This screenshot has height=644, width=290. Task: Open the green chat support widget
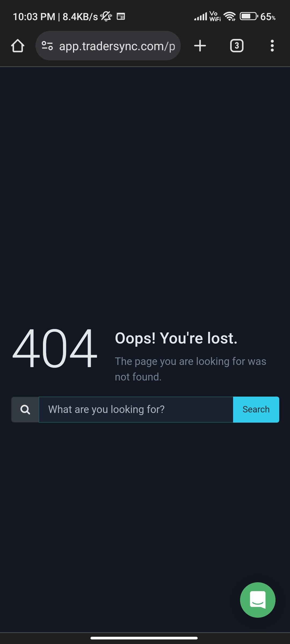point(258,600)
